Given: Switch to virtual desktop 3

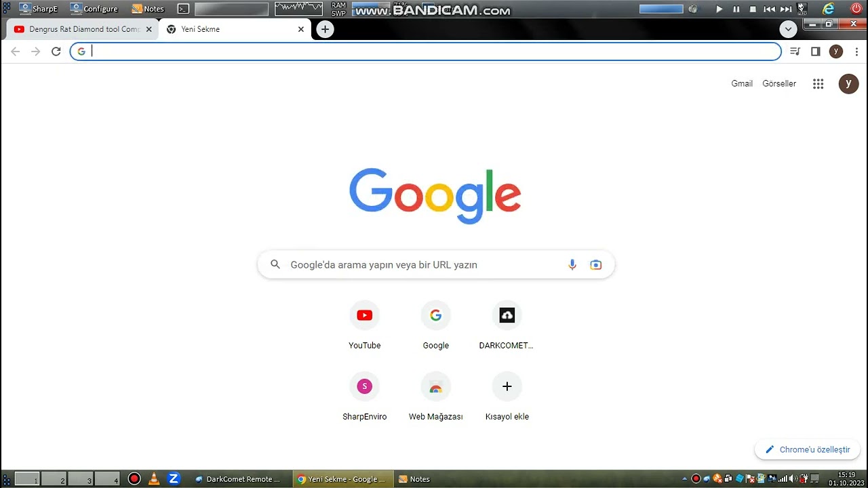Looking at the screenshot, I should click(x=80, y=479).
